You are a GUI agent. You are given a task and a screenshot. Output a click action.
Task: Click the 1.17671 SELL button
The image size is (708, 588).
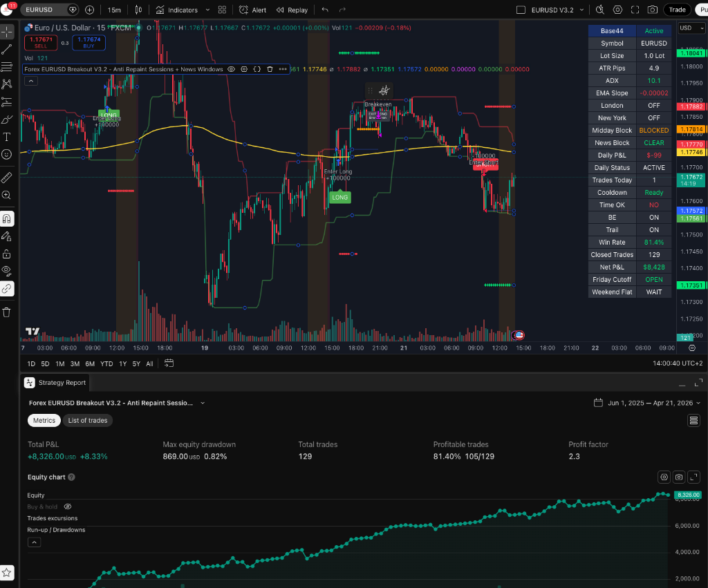coord(41,42)
